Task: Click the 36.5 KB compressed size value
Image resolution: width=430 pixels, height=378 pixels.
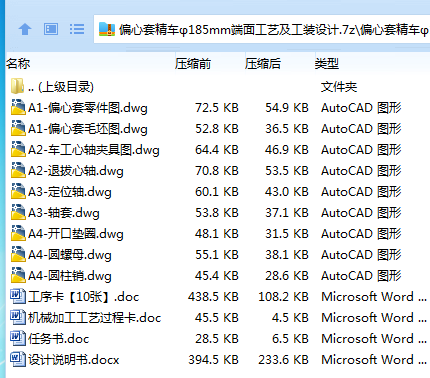Action: (287, 129)
